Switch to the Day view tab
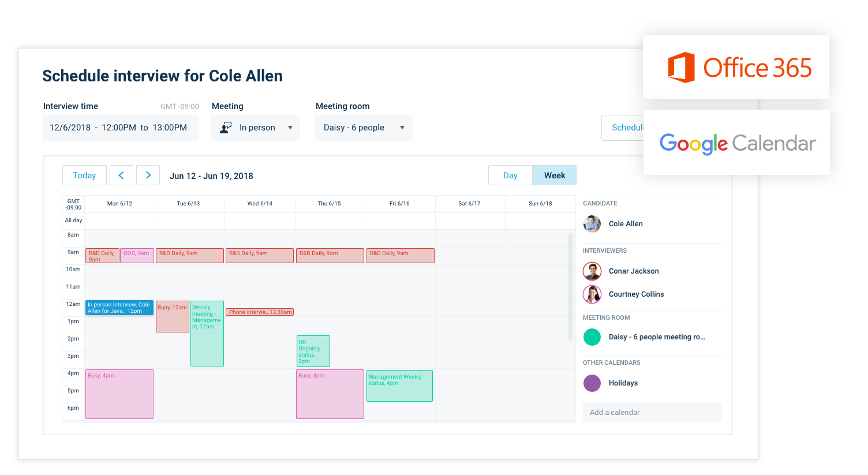The height and width of the screenshot is (475, 868). tap(510, 175)
